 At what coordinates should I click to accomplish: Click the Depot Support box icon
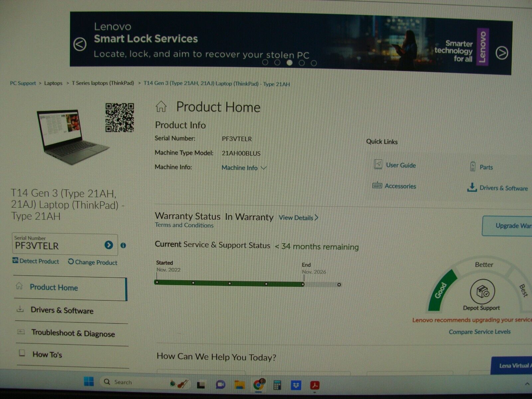coord(482,292)
